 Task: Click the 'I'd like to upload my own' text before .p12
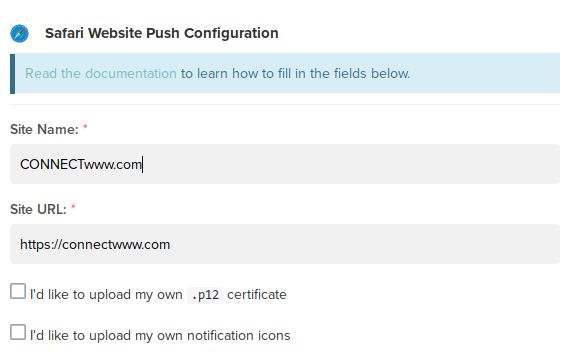pos(106,294)
